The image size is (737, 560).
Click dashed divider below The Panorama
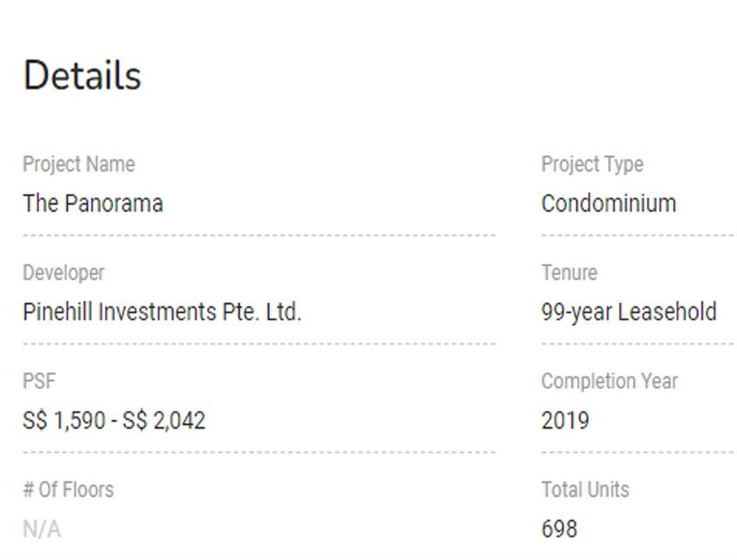click(259, 234)
